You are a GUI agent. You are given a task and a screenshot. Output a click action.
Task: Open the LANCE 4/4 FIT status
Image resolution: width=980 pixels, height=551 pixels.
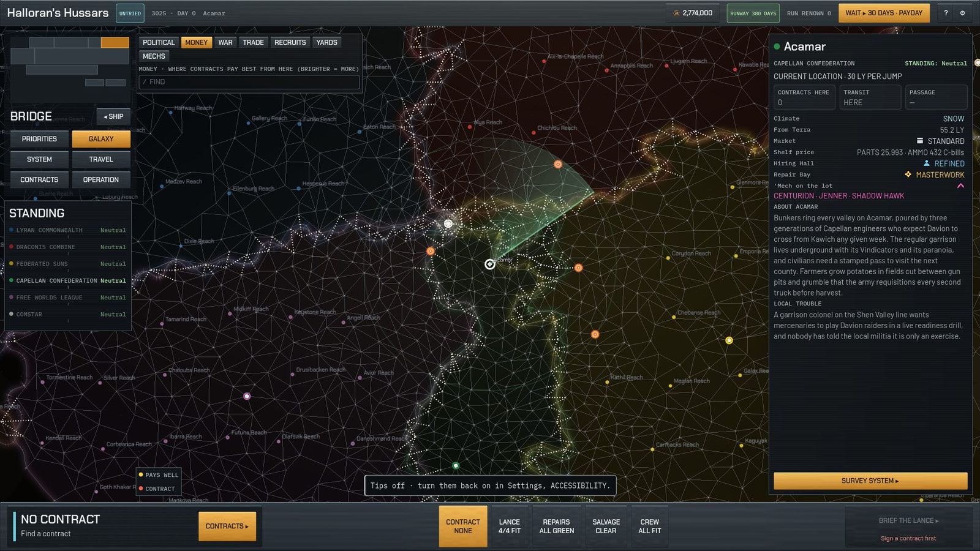point(509,527)
